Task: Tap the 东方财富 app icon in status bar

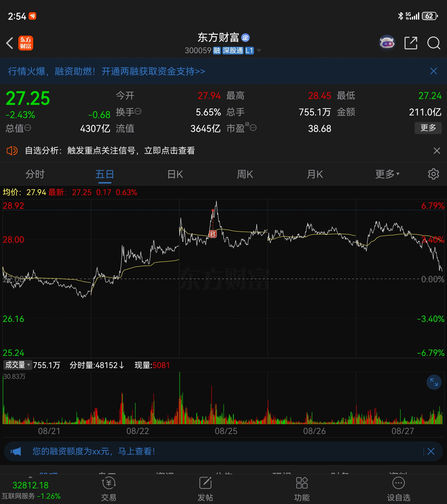Action: click(32, 16)
